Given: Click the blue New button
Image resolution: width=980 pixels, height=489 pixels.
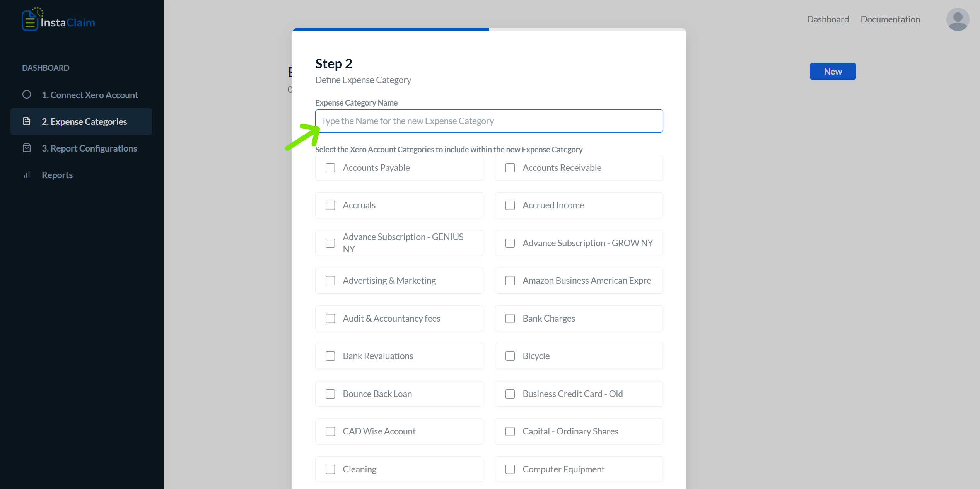Looking at the screenshot, I should (833, 72).
